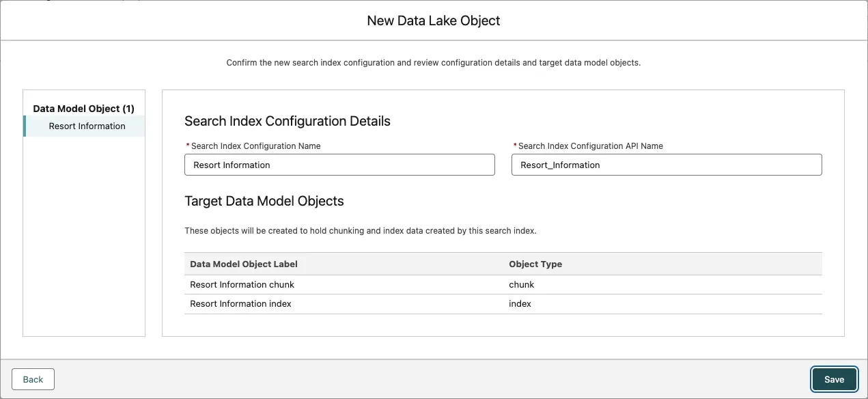Click the chunk object type cell
The height and width of the screenshot is (399, 868).
[522, 284]
